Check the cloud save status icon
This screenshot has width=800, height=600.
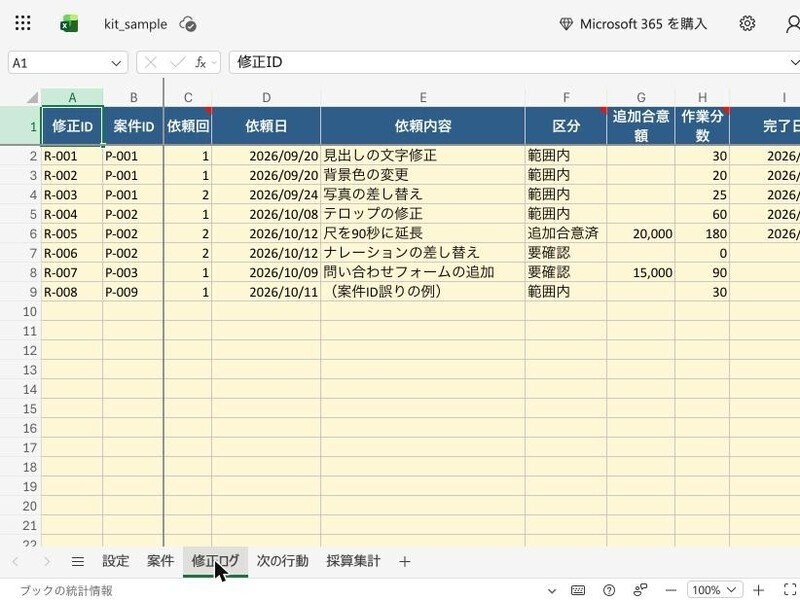click(188, 24)
